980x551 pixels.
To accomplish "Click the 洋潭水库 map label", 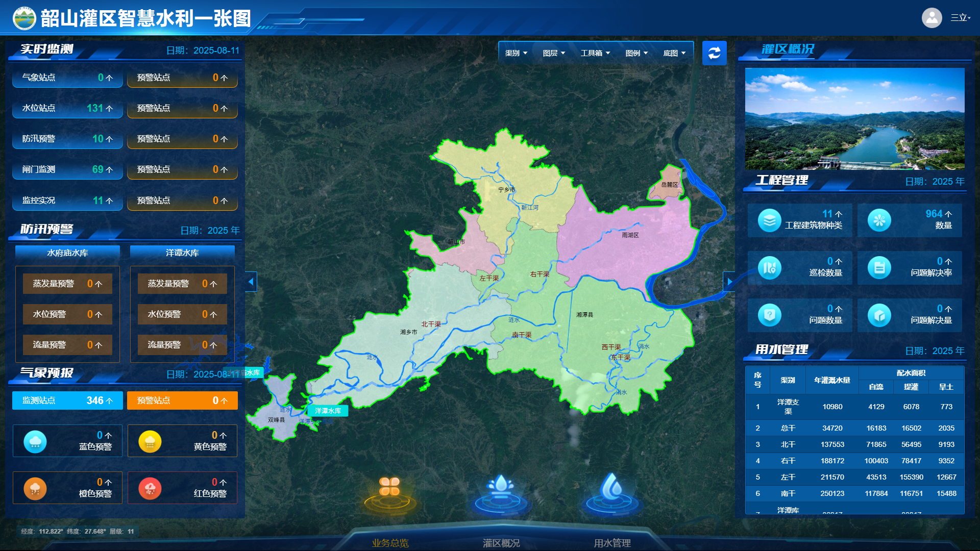I will point(328,411).
